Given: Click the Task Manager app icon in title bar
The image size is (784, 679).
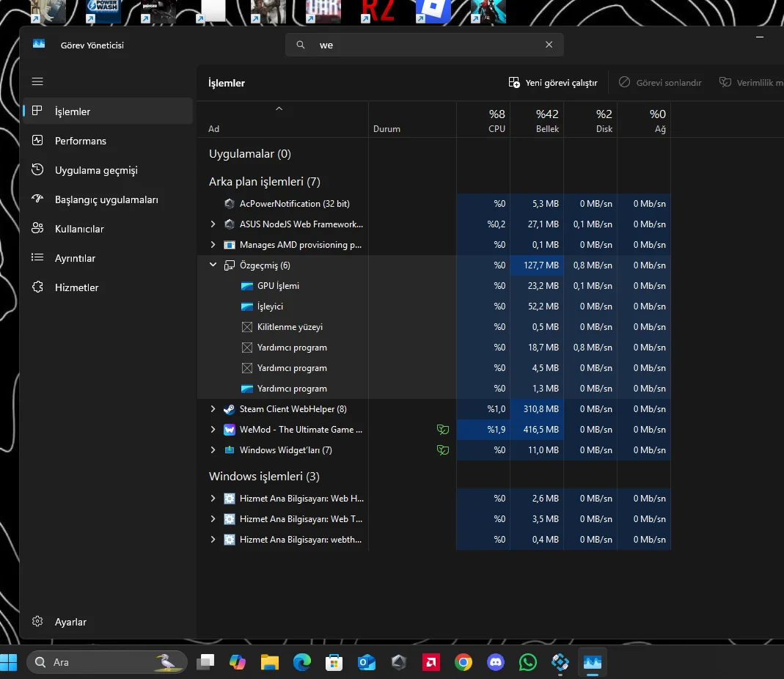Looking at the screenshot, I should [x=39, y=45].
